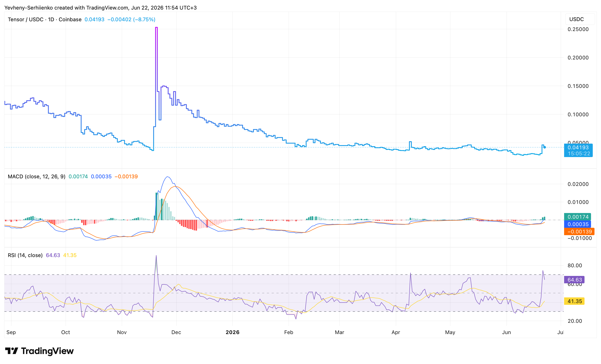601x364 pixels.
Task: Click the purple 64.63 RSI axis tag
Action: click(574, 280)
